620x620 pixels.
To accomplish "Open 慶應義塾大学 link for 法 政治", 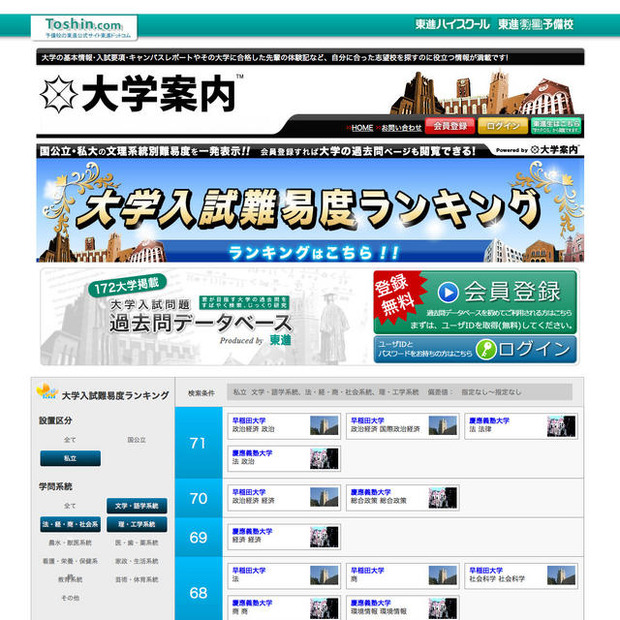I will coord(252,453).
